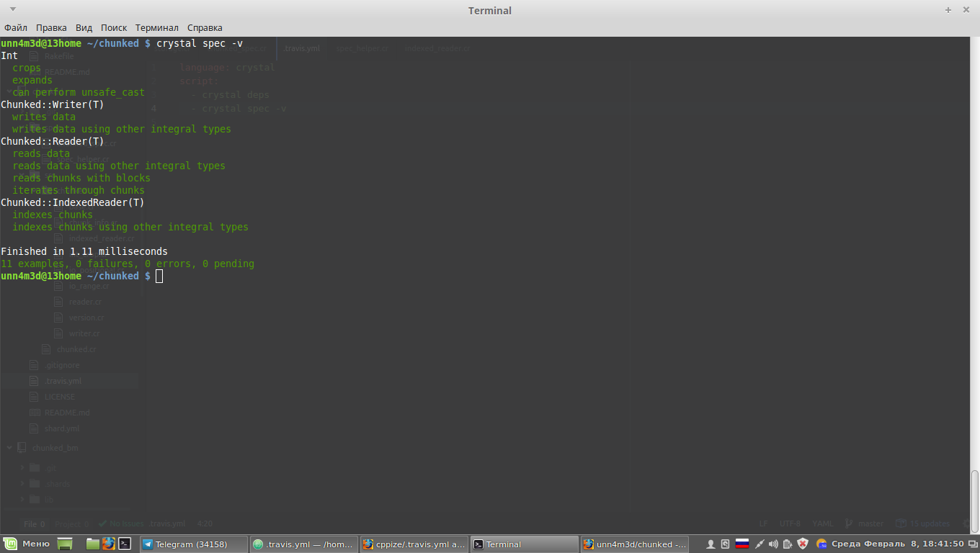Click 'writes data using other integral types'
Viewport: 980px width, 553px height.
(122, 129)
